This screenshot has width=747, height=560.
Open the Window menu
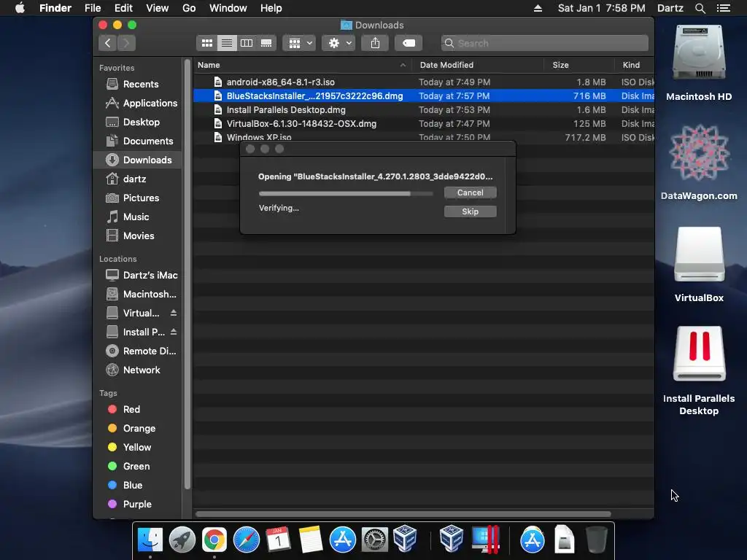[x=228, y=8]
